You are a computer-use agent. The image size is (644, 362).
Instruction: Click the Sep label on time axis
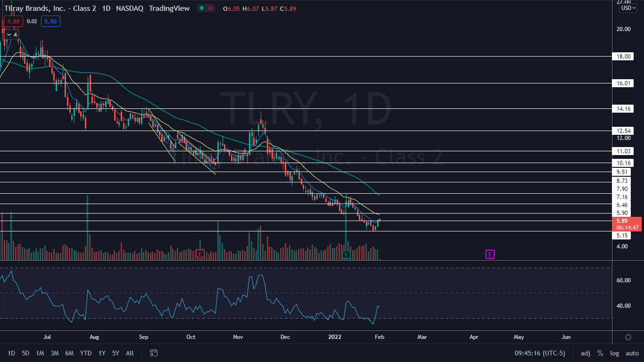[144, 337]
